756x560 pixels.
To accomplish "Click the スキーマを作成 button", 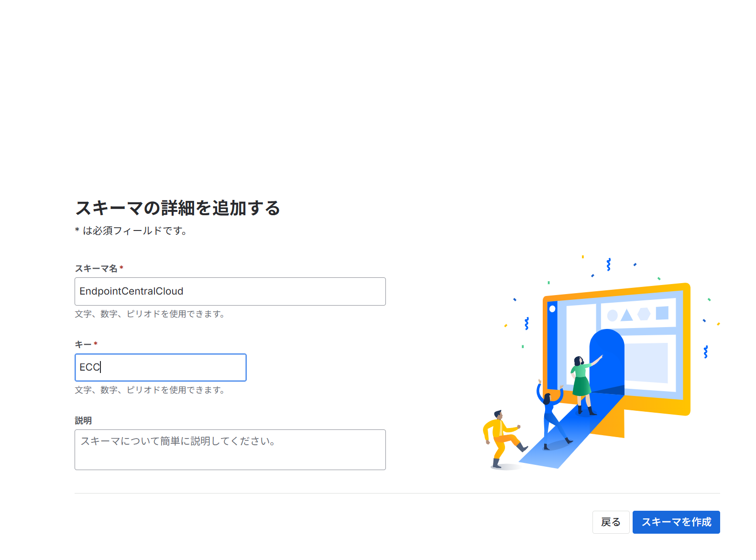I will [x=676, y=522].
